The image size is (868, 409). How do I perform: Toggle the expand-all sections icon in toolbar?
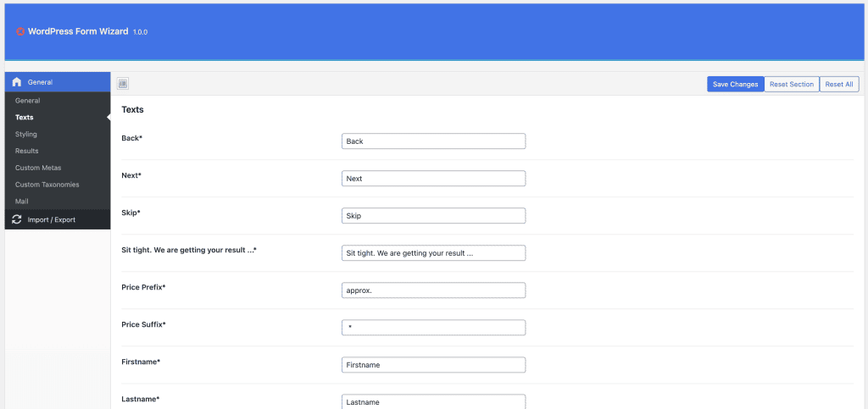pyautogui.click(x=123, y=84)
